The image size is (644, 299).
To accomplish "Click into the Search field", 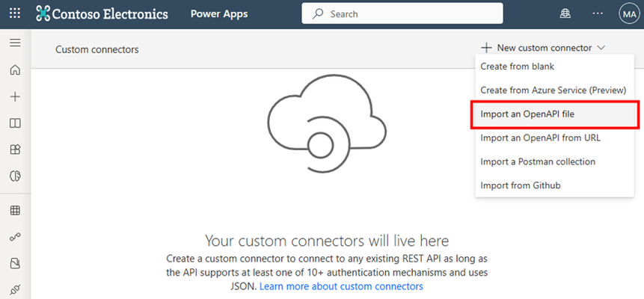I will coord(402,13).
